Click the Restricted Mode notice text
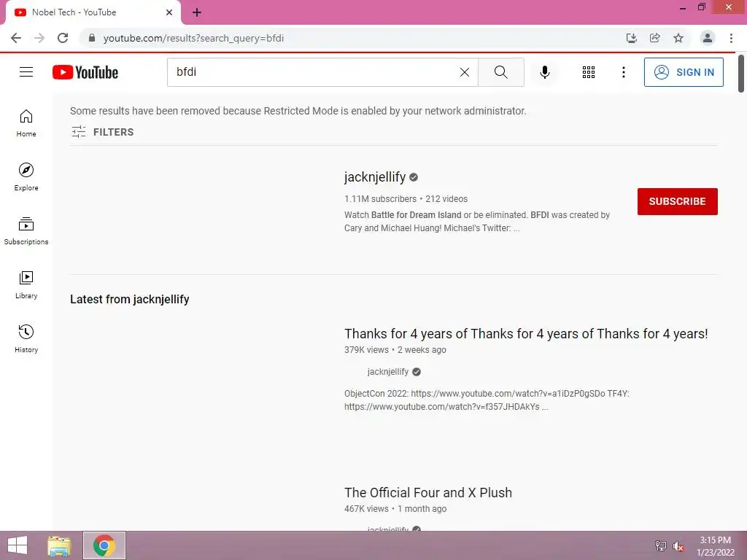The height and width of the screenshot is (560, 747). coord(298,111)
